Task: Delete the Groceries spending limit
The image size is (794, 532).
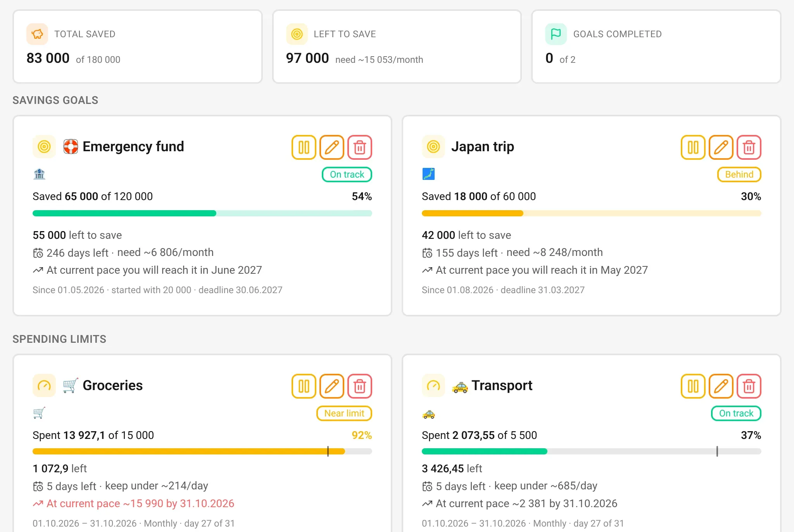Action: pos(360,386)
